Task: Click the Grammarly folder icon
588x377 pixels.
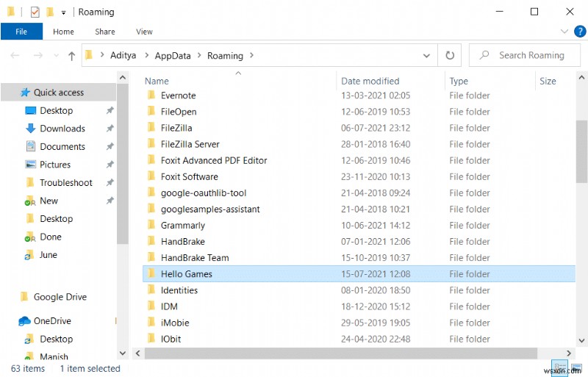Action: pos(151,225)
